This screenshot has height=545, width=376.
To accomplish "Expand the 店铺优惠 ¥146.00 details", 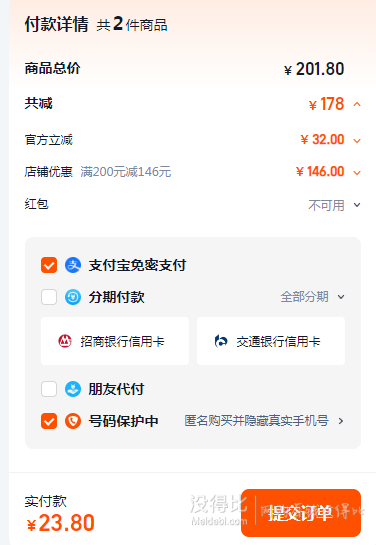I will [357, 173].
